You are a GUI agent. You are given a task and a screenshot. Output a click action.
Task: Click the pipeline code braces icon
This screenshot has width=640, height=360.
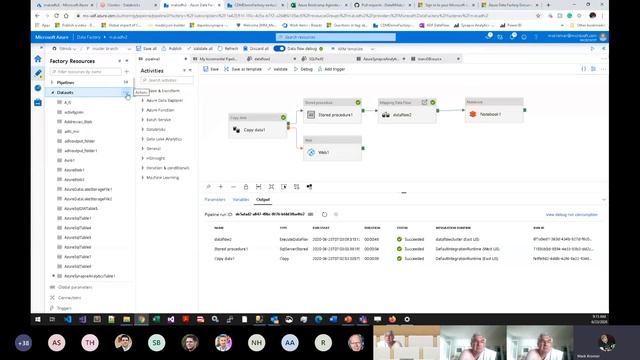click(x=584, y=69)
